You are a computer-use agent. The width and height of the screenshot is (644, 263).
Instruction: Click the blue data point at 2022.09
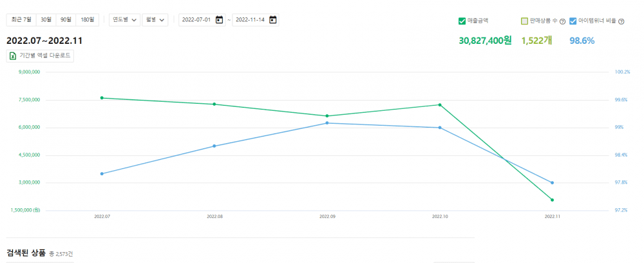point(327,123)
